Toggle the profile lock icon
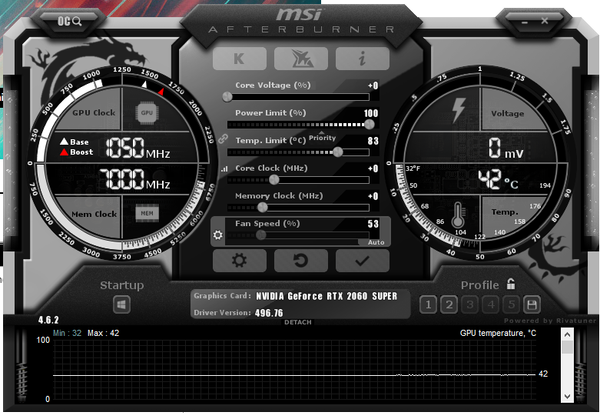 coord(511,284)
